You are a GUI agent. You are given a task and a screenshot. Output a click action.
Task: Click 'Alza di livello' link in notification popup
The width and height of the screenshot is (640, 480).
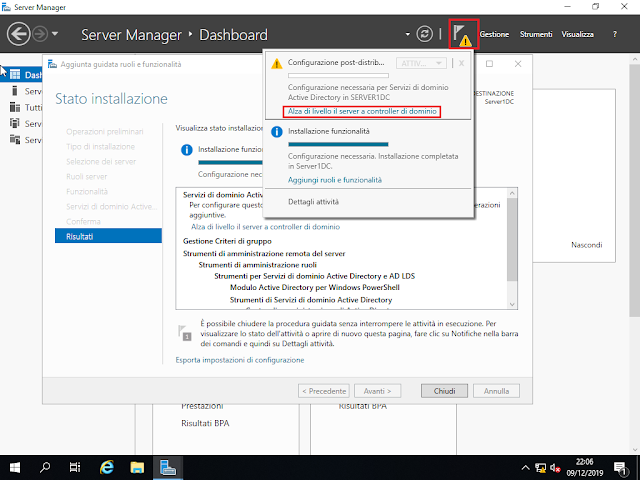(362, 111)
